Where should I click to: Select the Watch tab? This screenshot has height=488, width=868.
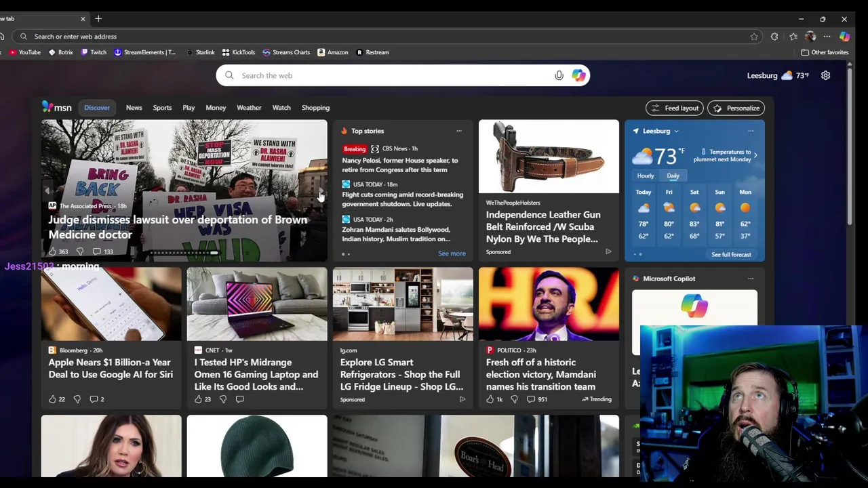click(x=281, y=108)
